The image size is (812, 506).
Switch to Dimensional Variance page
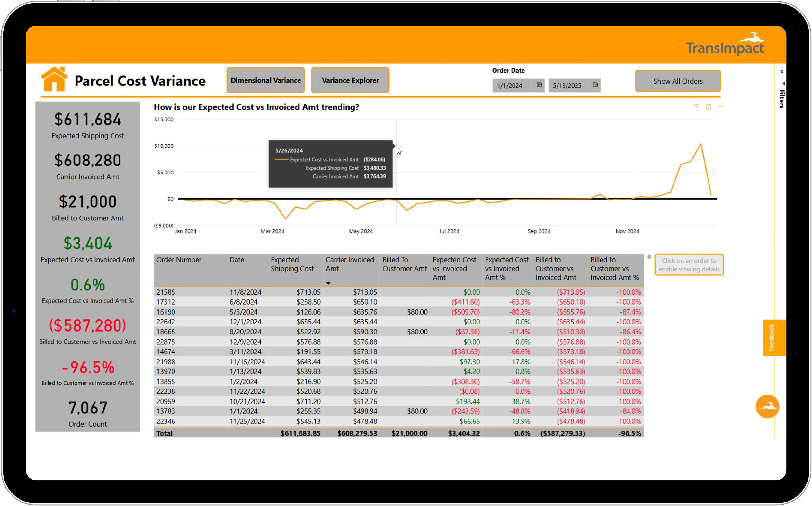(x=265, y=80)
